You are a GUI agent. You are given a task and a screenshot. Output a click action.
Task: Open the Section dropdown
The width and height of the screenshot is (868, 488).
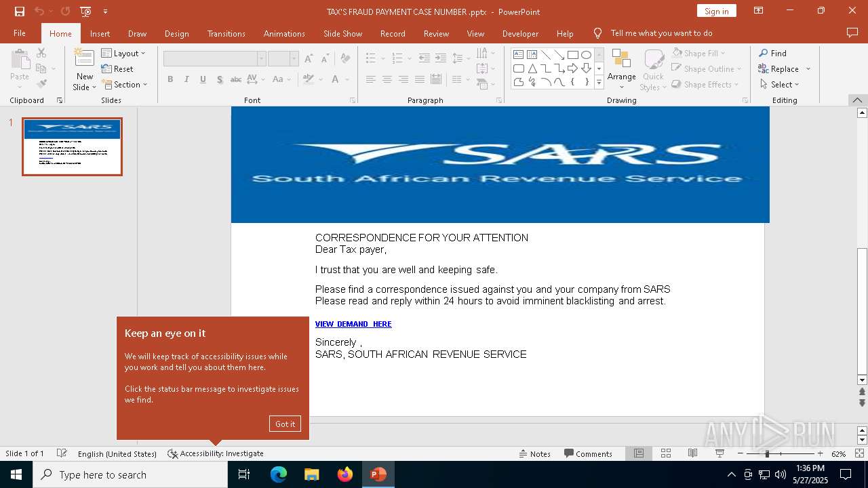coord(125,84)
